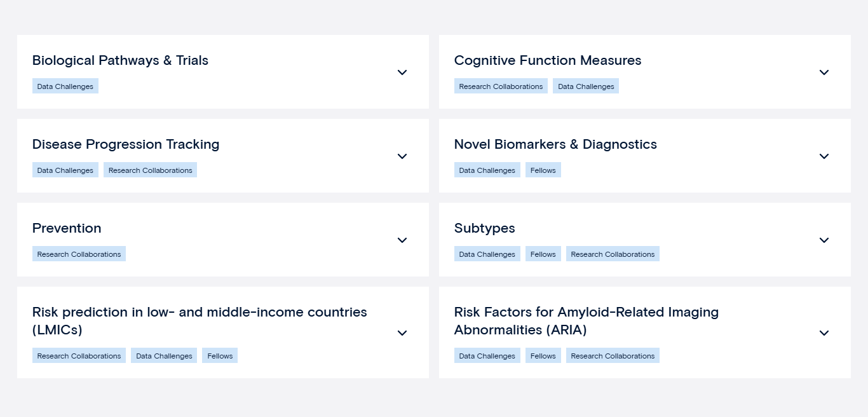Click the Subtypes card title

click(x=484, y=228)
